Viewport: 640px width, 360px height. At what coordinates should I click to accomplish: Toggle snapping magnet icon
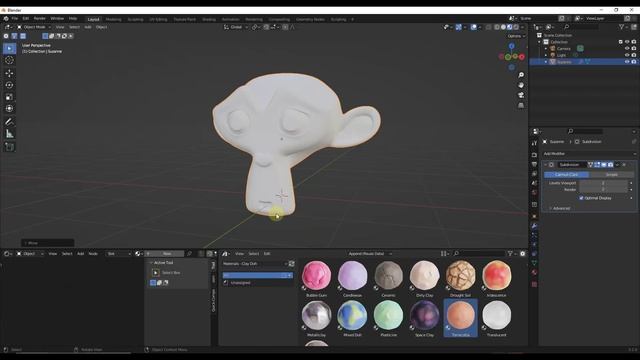266,27
